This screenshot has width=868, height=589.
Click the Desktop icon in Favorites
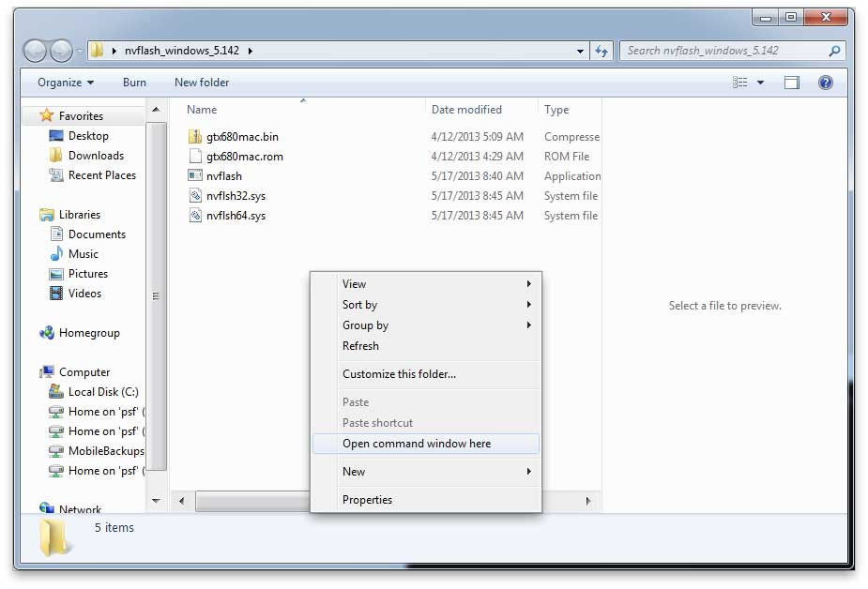[56, 135]
